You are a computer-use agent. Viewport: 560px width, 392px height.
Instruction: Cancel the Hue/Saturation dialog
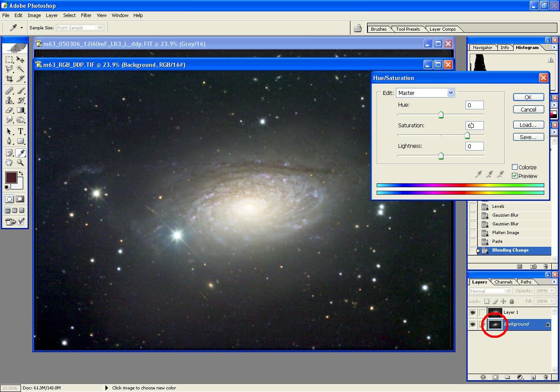point(528,109)
